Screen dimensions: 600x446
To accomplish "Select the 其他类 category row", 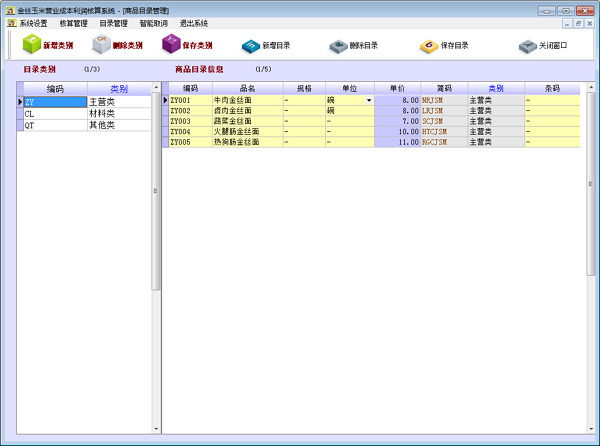I will click(84, 125).
